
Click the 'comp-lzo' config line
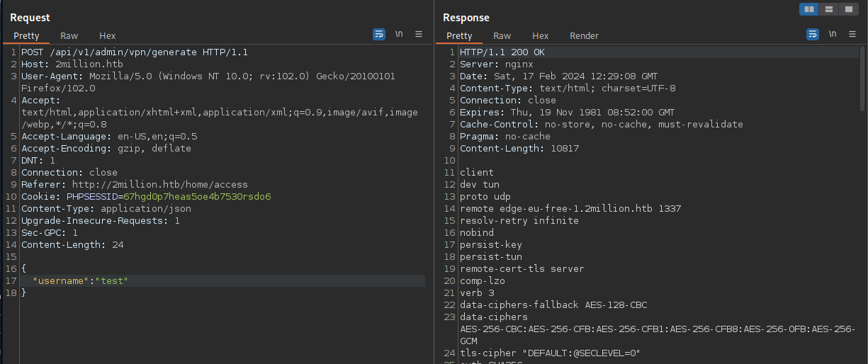coord(483,281)
